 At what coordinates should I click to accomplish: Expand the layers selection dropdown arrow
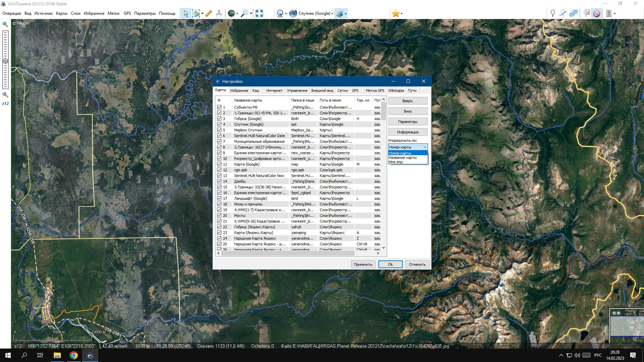(x=345, y=14)
